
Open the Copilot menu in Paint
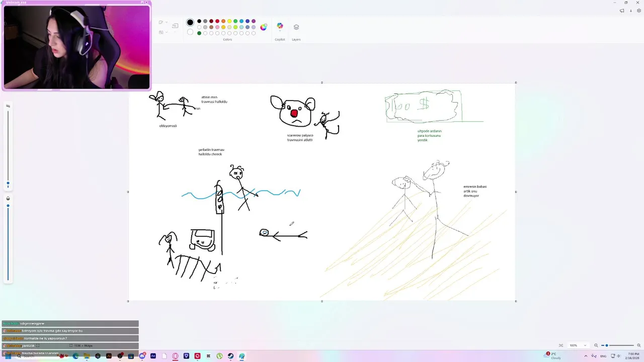pyautogui.click(x=280, y=27)
